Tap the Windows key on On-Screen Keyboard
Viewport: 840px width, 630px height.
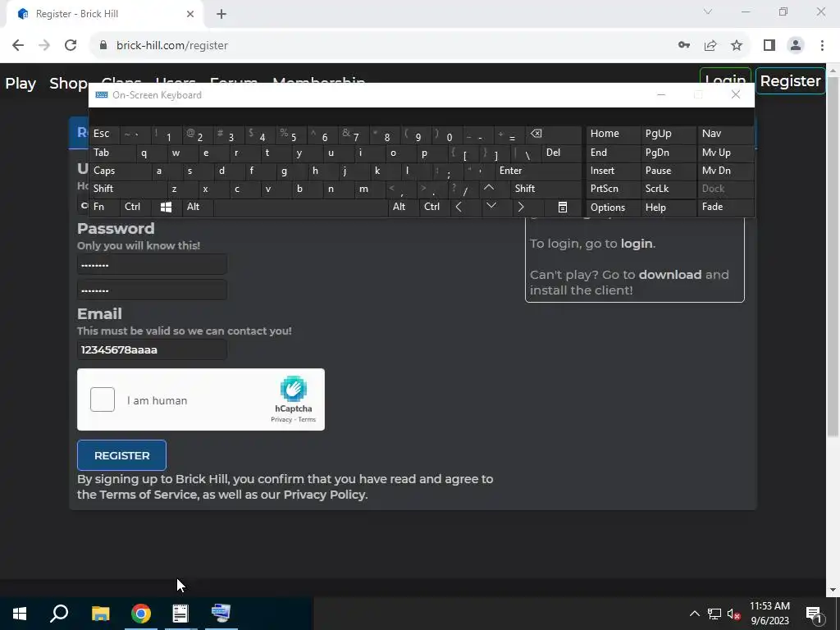166,207
